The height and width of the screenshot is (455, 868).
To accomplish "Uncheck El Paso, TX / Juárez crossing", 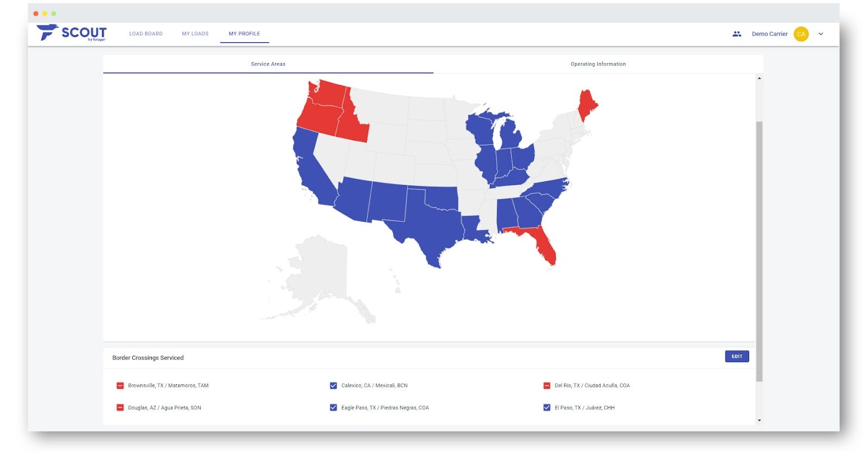I will click(x=547, y=408).
